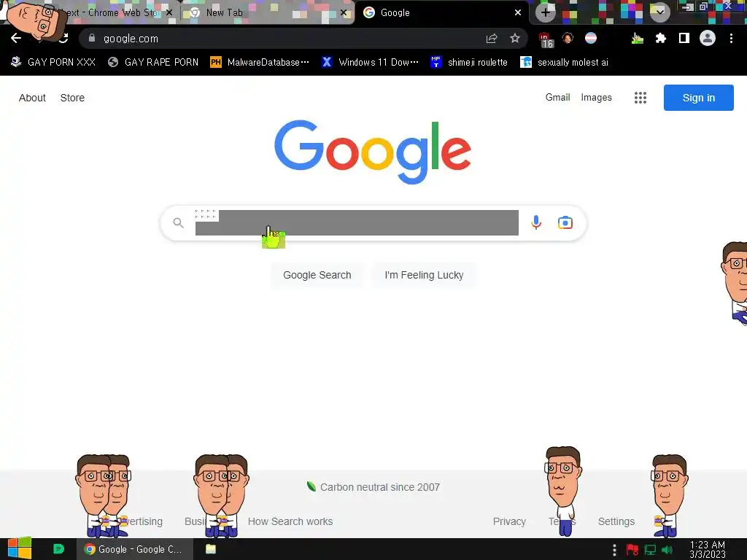Switch to the New Tab tab

(x=267, y=13)
